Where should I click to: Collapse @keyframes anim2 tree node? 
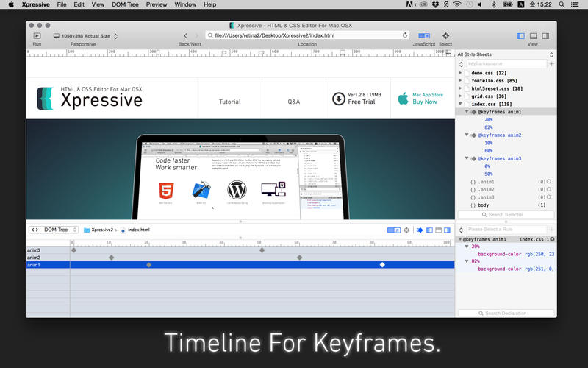(x=467, y=135)
